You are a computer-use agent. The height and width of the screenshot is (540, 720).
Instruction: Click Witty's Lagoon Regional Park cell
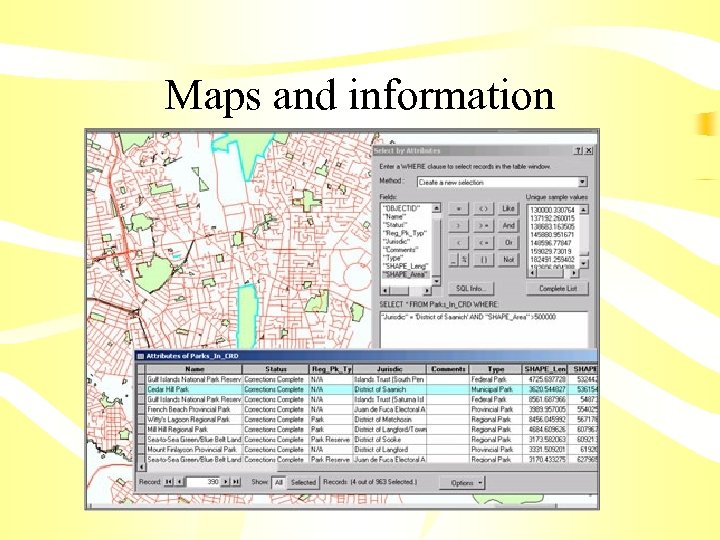pyautogui.click(x=194, y=419)
